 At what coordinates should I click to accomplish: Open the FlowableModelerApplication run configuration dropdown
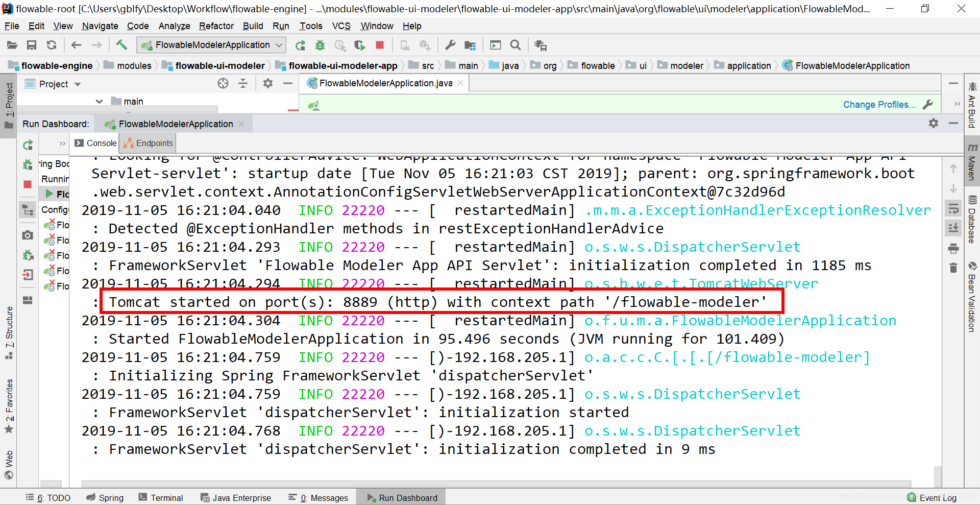click(x=211, y=45)
